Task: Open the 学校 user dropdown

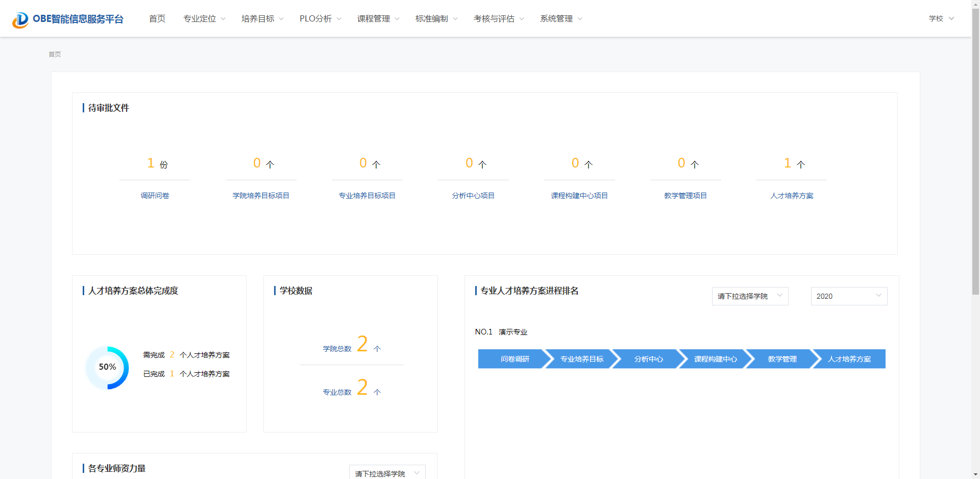Action: pos(941,18)
